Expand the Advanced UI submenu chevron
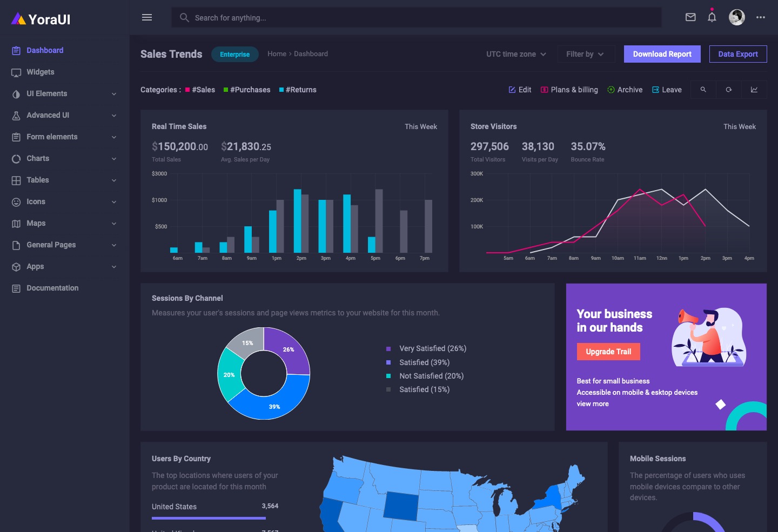The image size is (778, 532). point(114,116)
